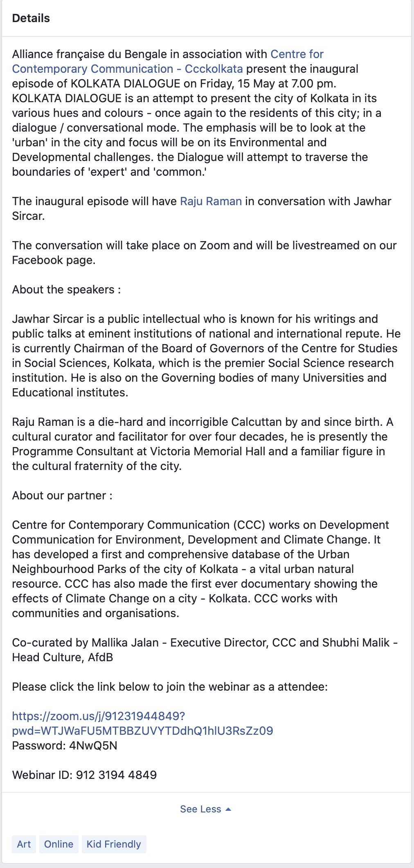The image size is (414, 868).
Task: Click the See Less link text
Action: (200, 809)
